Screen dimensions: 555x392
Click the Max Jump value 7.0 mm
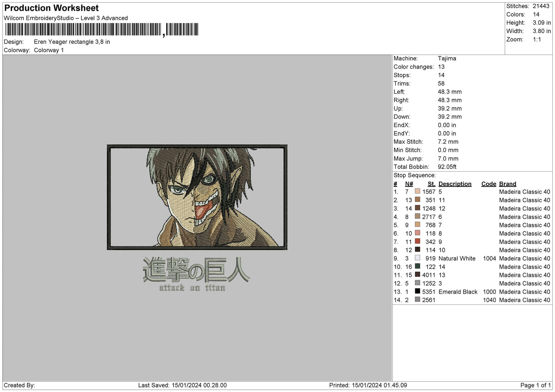[448, 159]
